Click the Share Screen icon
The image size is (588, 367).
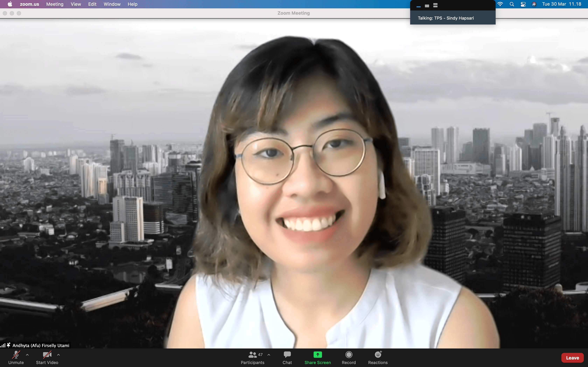click(x=318, y=355)
